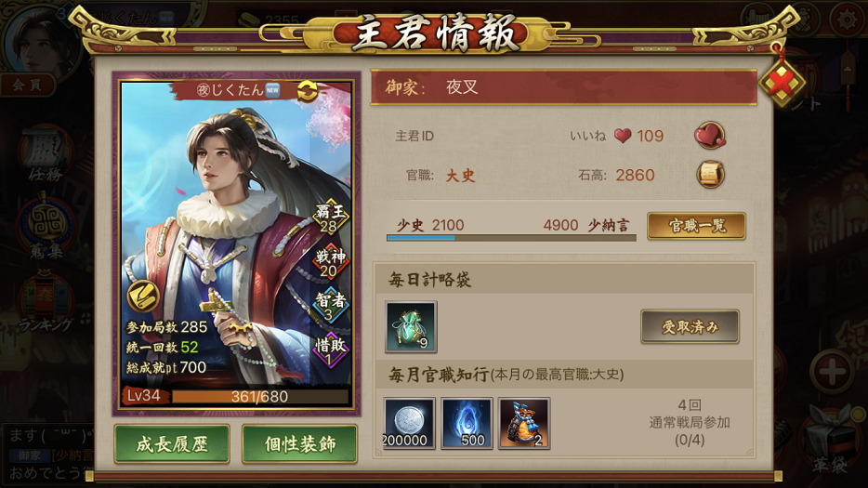Click the 覇王 28 title badge
Viewport: 868px width, 488px height.
(x=331, y=218)
